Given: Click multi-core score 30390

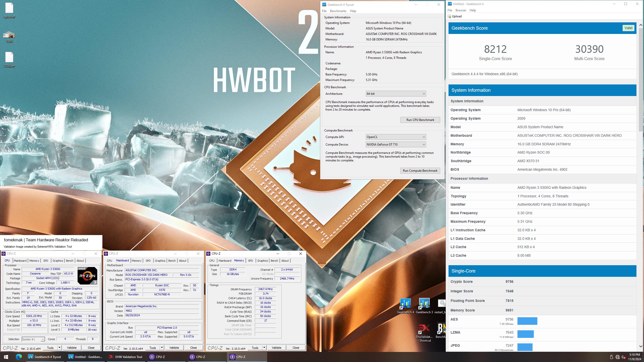Looking at the screenshot, I should pos(589,49).
